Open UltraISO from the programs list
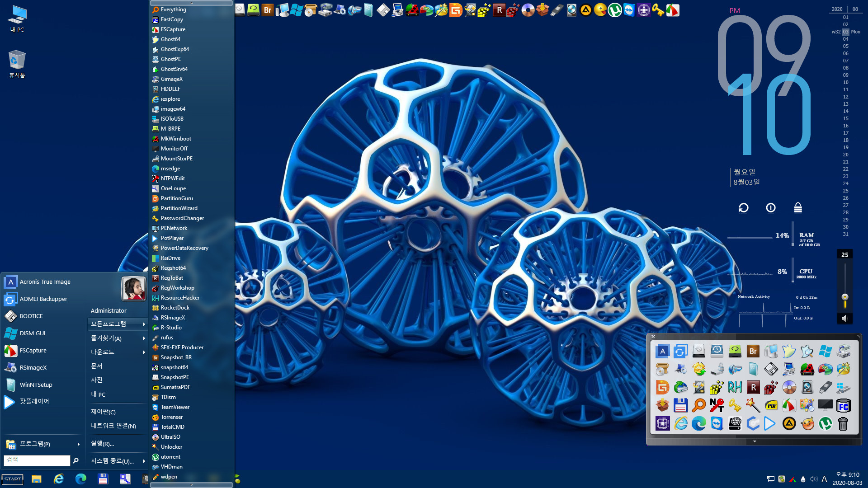 (192, 437)
